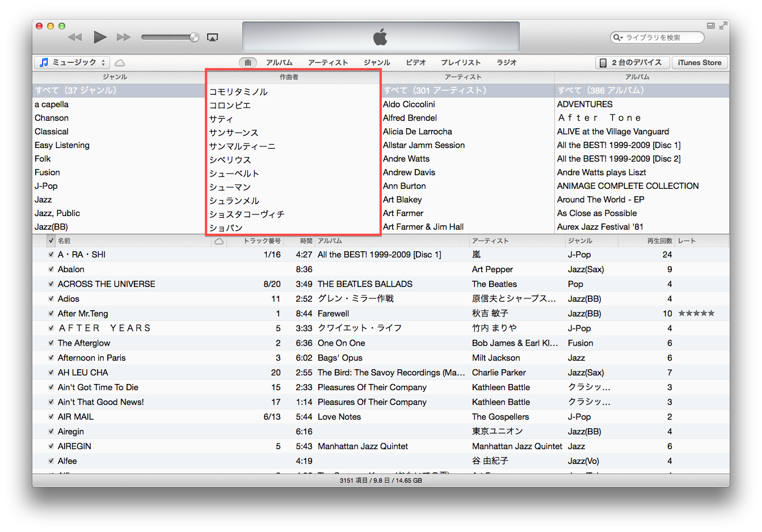This screenshot has width=762, height=532.
Task: Start playback with the Play button
Action: (100, 37)
